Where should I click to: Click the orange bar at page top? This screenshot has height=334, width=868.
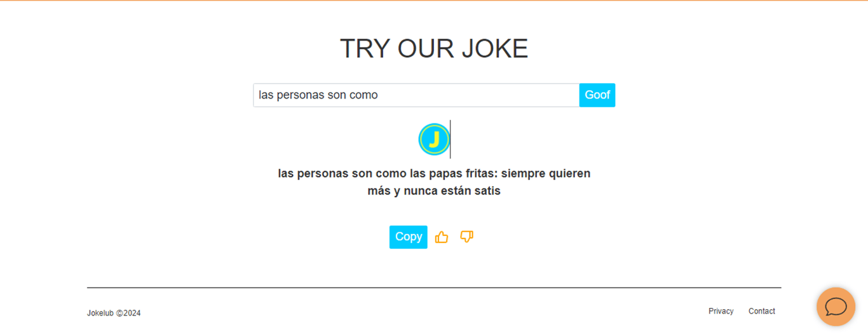click(x=434, y=1)
